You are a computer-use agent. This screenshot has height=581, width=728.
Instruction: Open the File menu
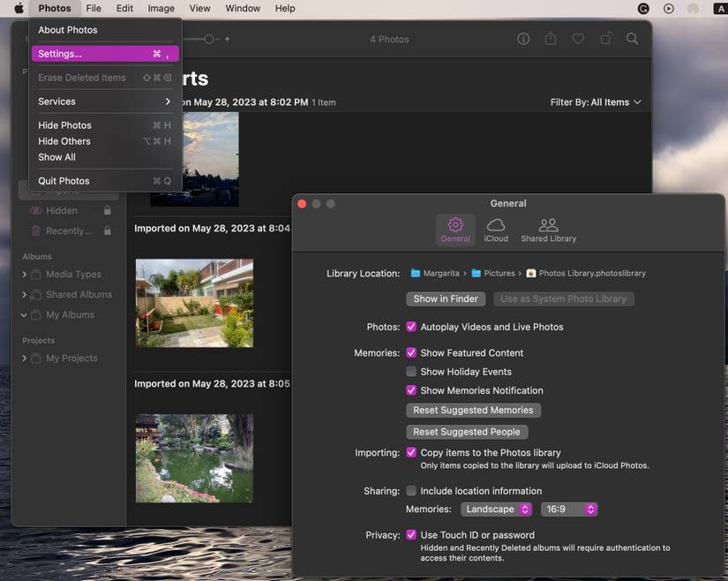click(94, 8)
